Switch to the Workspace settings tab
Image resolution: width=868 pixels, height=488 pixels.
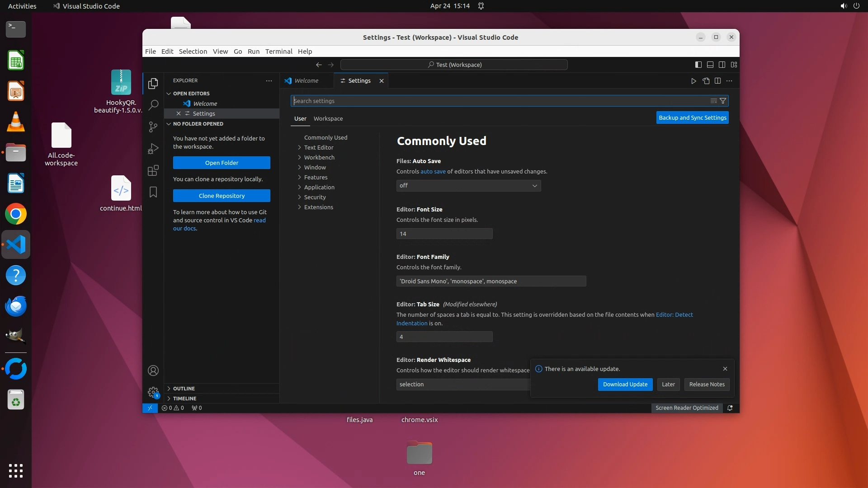click(328, 118)
